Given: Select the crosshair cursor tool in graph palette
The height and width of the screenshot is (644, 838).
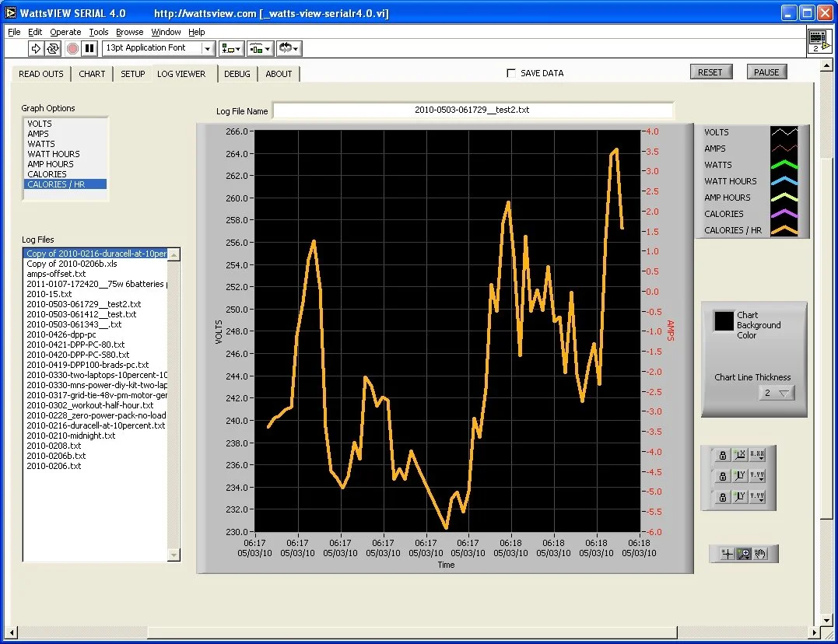Looking at the screenshot, I should pos(727,554).
